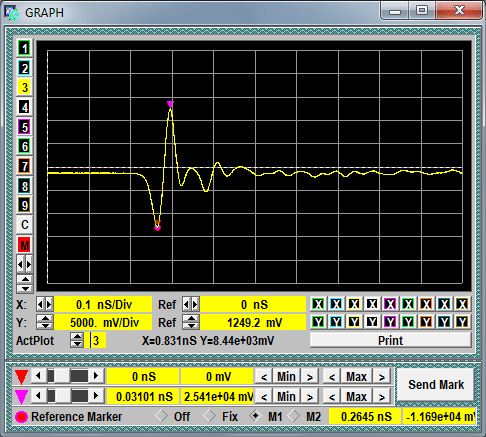Screen dimensions: 486x437
Task: Click the marker 1 Max button
Action: tap(356, 377)
